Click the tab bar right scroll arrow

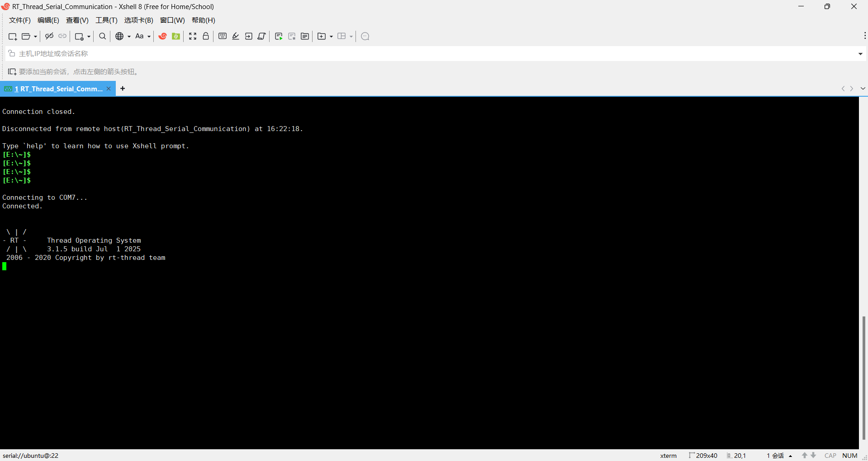point(852,89)
